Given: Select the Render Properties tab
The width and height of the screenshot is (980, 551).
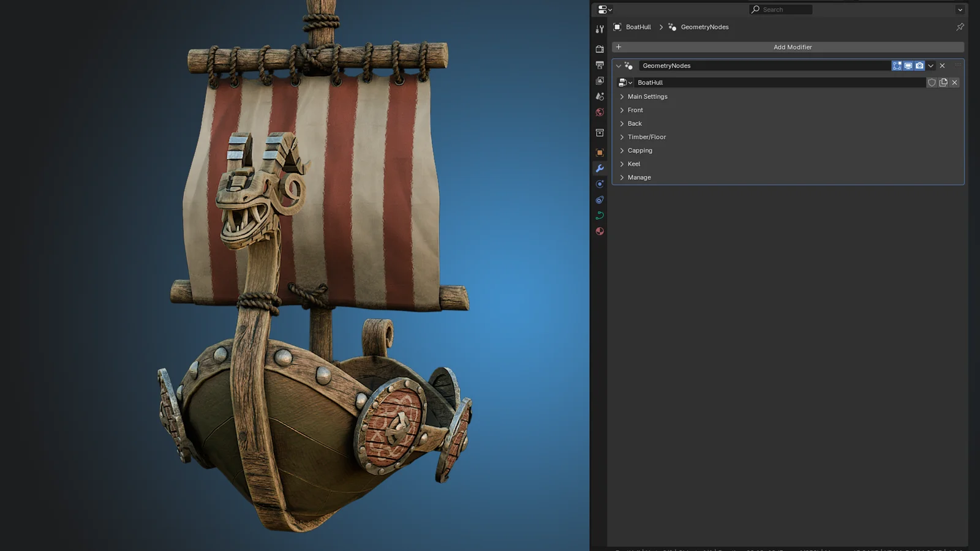Looking at the screenshot, I should click(x=600, y=48).
